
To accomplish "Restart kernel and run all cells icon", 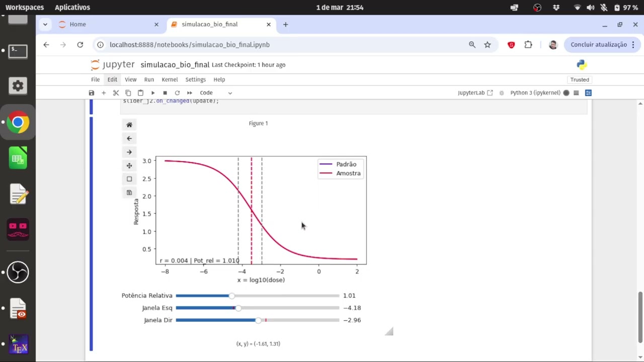I will 190,93.
